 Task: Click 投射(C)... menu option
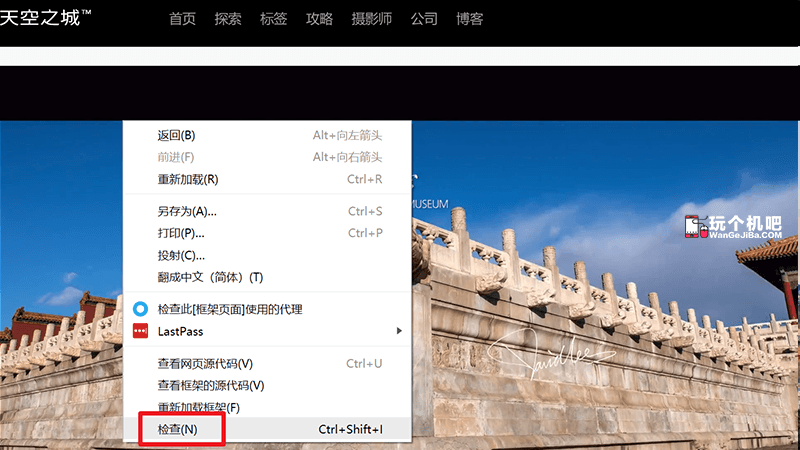point(181,255)
